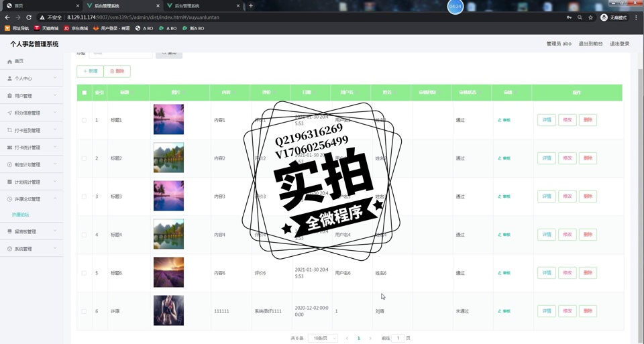This screenshot has height=344, width=644.
Task: Open a new browser tab with plus icon
Action: [251, 5]
